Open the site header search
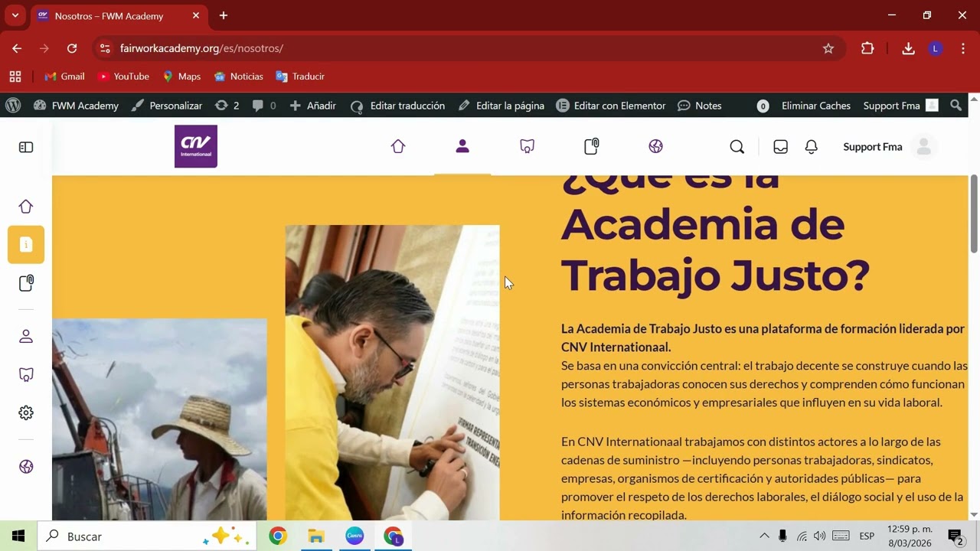This screenshot has width=980, height=551. (x=737, y=147)
